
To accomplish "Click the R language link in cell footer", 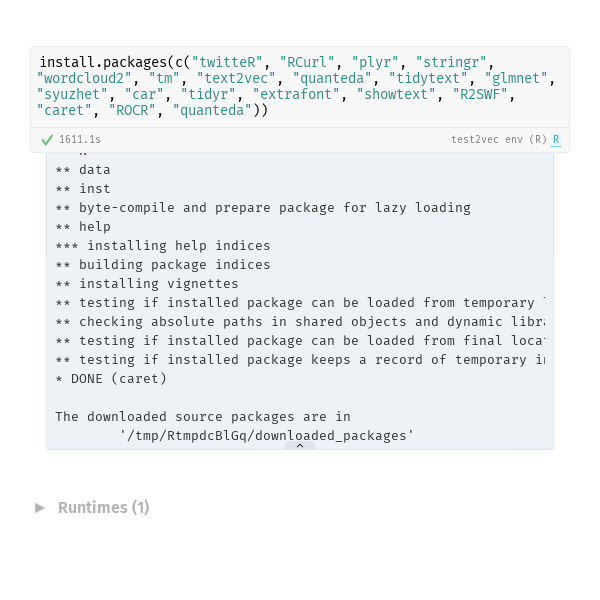I will (x=556, y=139).
